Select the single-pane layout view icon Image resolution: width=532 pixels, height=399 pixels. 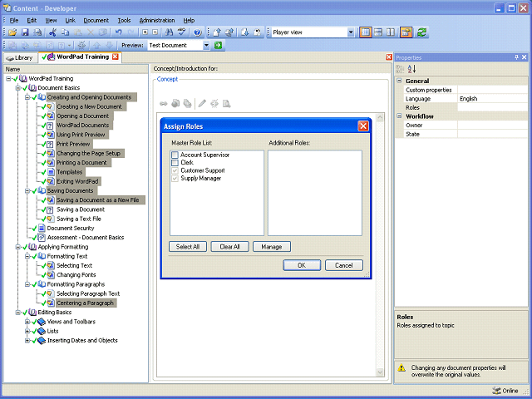coord(366,32)
